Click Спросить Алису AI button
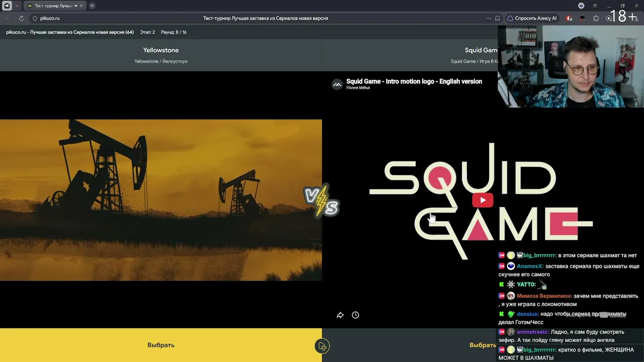 (x=532, y=18)
